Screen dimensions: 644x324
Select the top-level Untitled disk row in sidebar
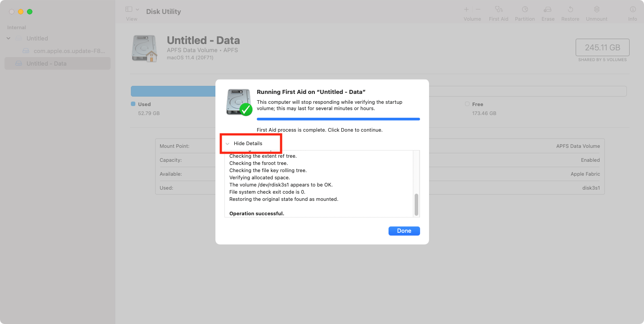pos(58,38)
